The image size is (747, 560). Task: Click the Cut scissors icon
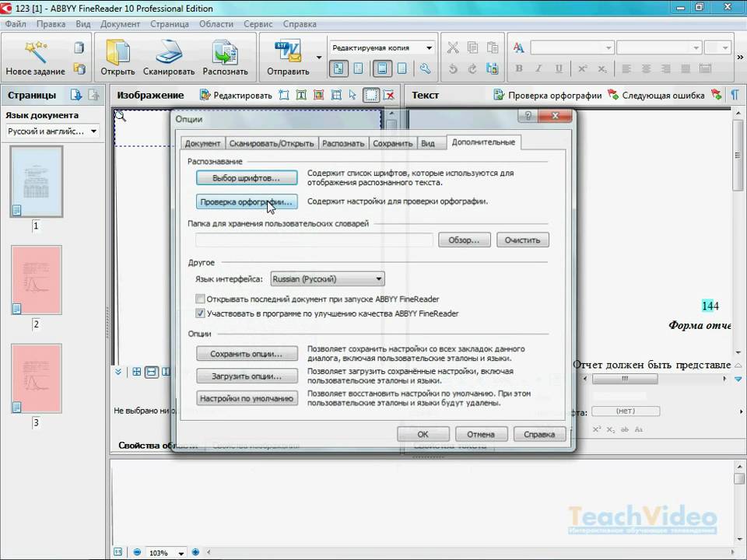453,47
